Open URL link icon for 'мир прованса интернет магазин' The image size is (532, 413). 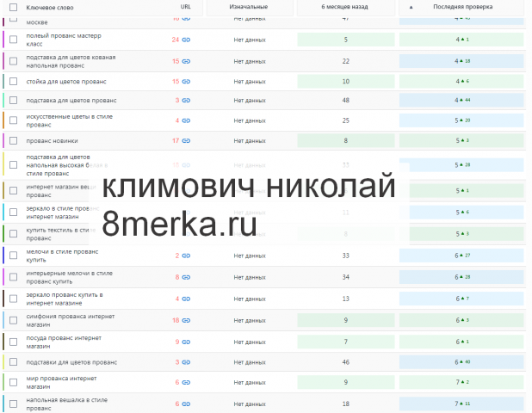(186, 383)
